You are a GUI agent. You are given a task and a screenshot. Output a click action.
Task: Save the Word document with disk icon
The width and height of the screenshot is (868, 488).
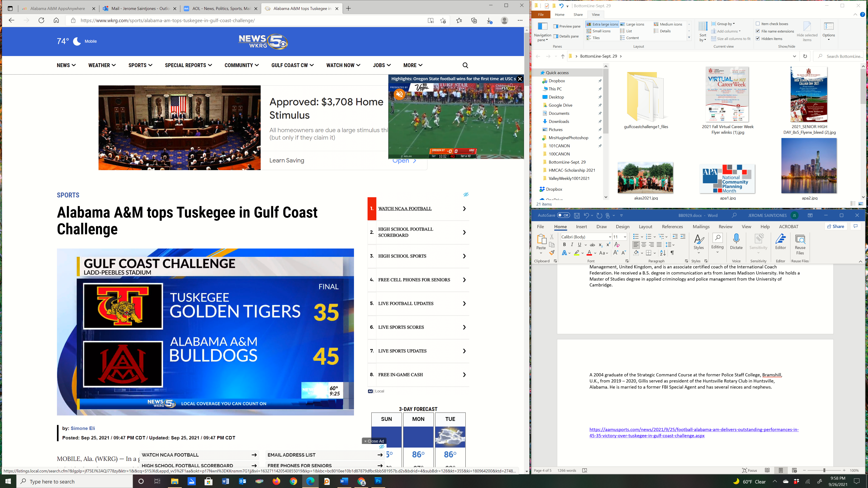click(577, 216)
